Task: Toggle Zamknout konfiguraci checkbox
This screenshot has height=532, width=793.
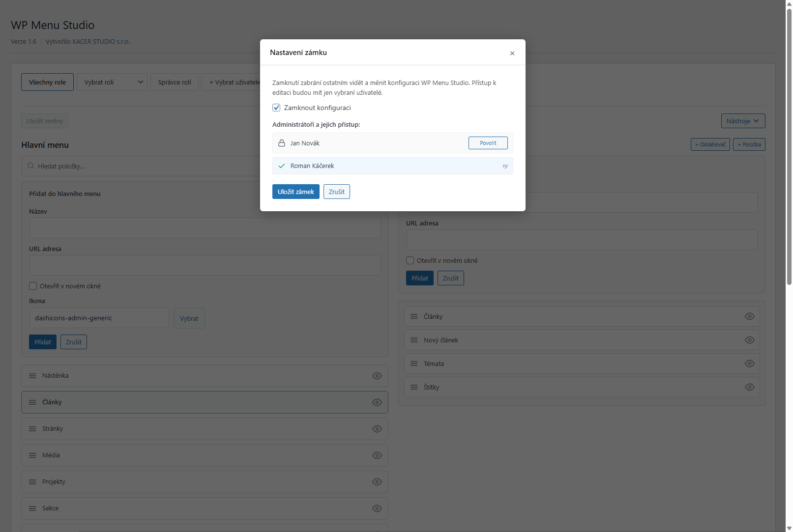Action: pos(276,108)
